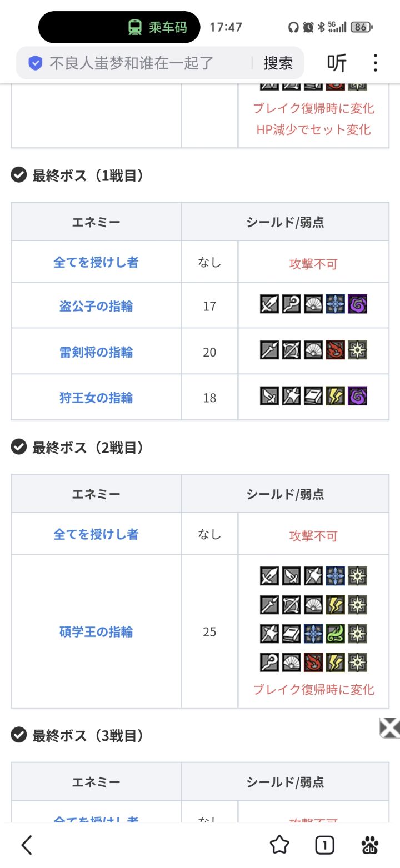Tap the 乗车码 transit code pill
Viewport: 400px width, 868px height.
[x=159, y=27]
